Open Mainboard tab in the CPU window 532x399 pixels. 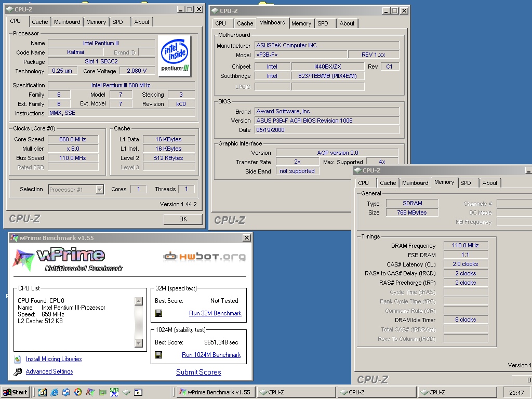point(67,22)
